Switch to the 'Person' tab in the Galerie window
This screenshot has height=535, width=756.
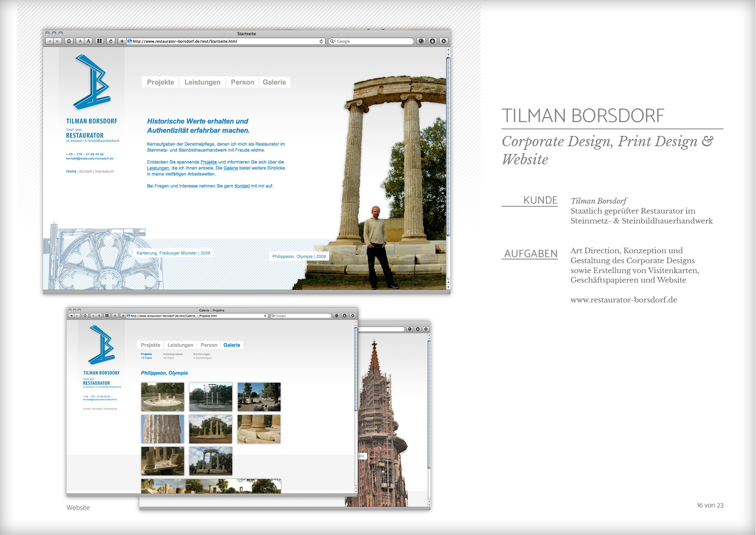click(x=209, y=345)
